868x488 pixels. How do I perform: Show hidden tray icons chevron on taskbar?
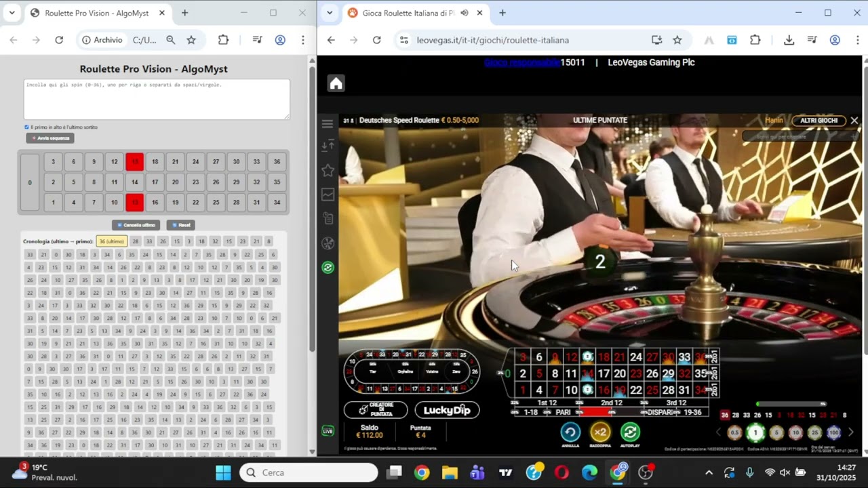point(709,472)
